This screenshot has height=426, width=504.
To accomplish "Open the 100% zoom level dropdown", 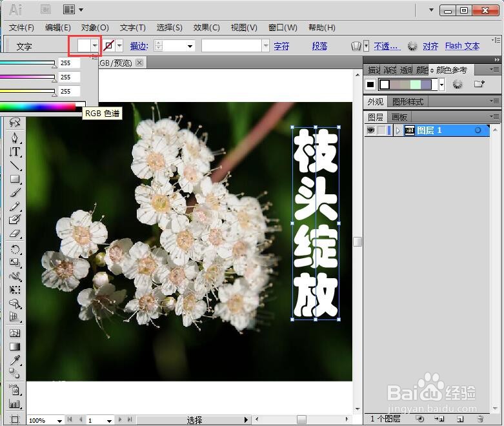I will pyautogui.click(x=59, y=421).
